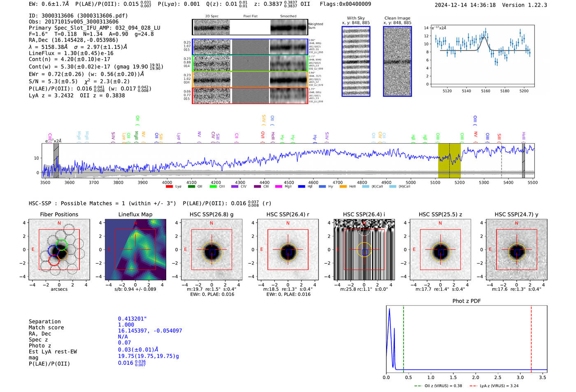The height and width of the screenshot is (392, 576).
Task: Click the dashed gray vertical line near 5370Å
Action: [502, 161]
